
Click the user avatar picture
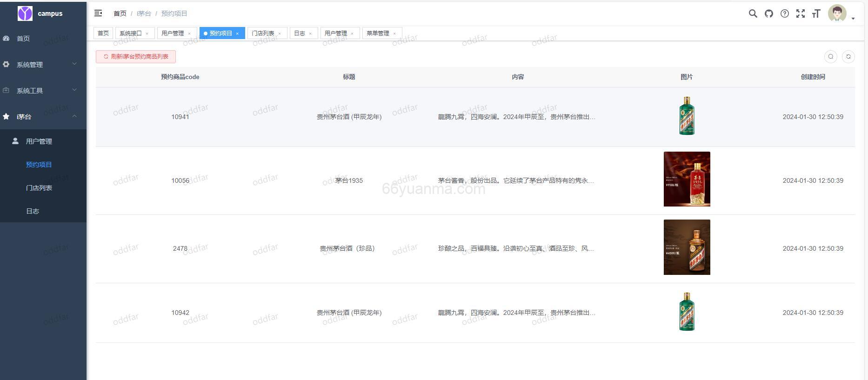click(837, 13)
